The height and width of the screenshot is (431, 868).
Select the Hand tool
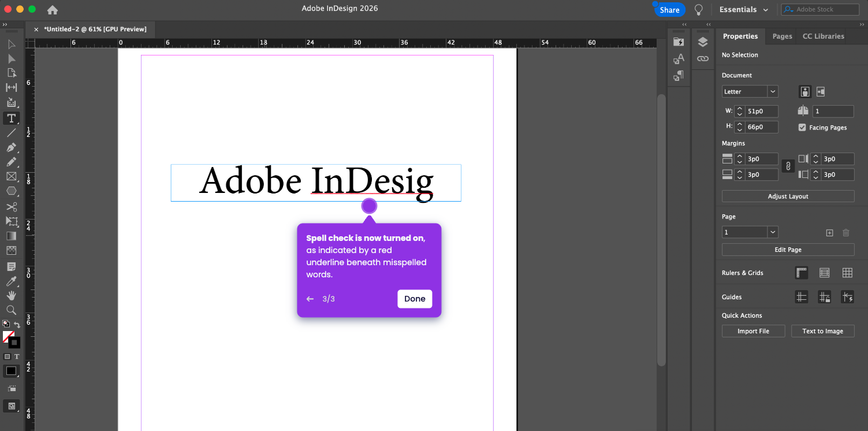coord(11,296)
